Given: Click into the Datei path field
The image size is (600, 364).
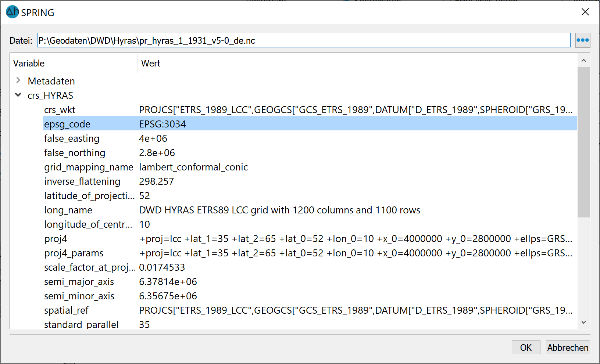Looking at the screenshot, I should click(303, 40).
